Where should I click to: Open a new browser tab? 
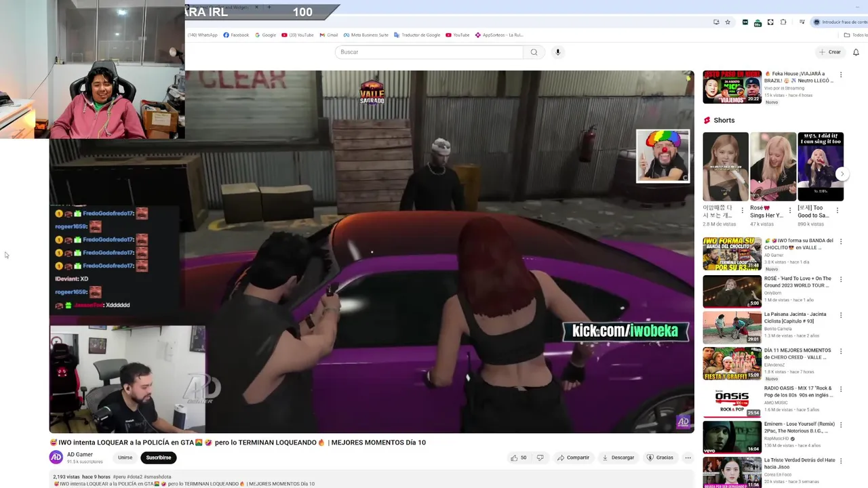point(269,7)
